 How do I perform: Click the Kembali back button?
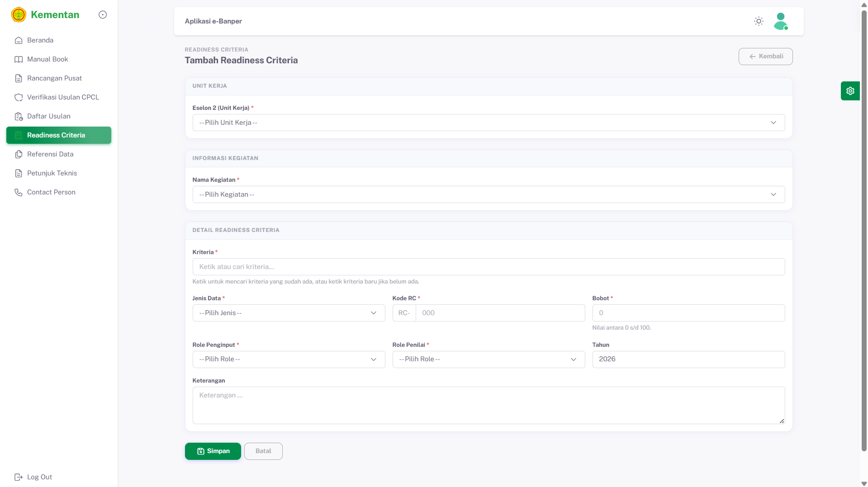765,57
